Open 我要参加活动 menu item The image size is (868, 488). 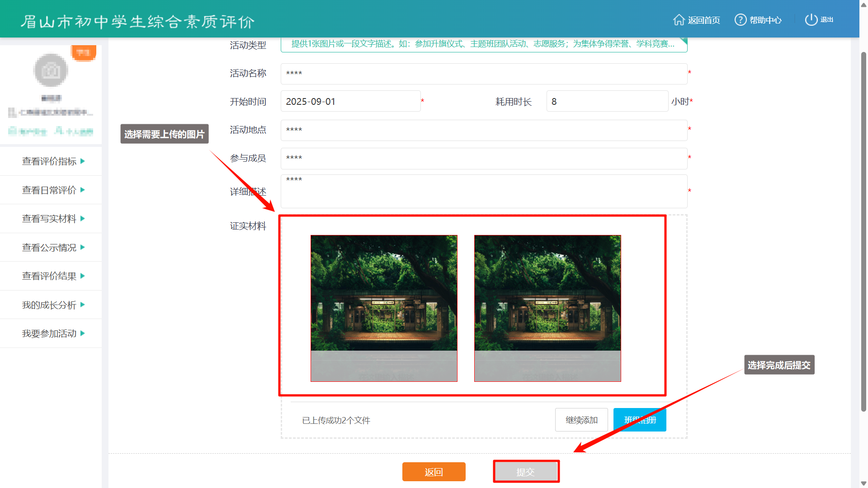click(x=49, y=333)
